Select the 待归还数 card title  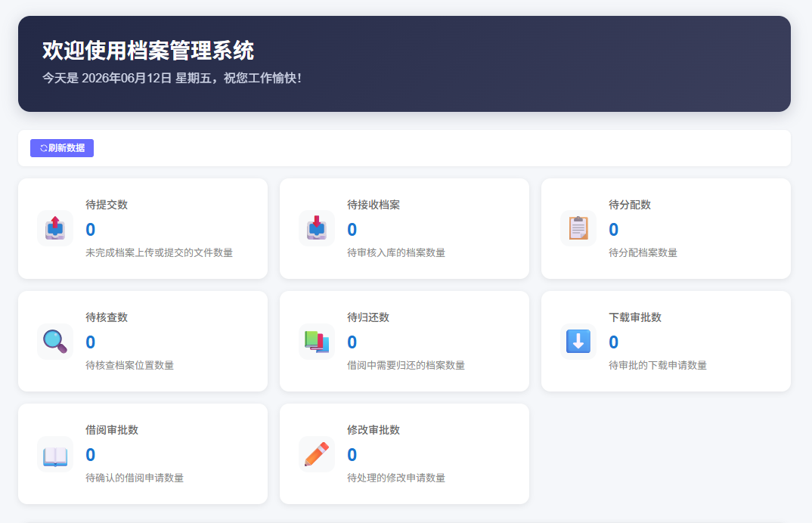pyautogui.click(x=368, y=317)
